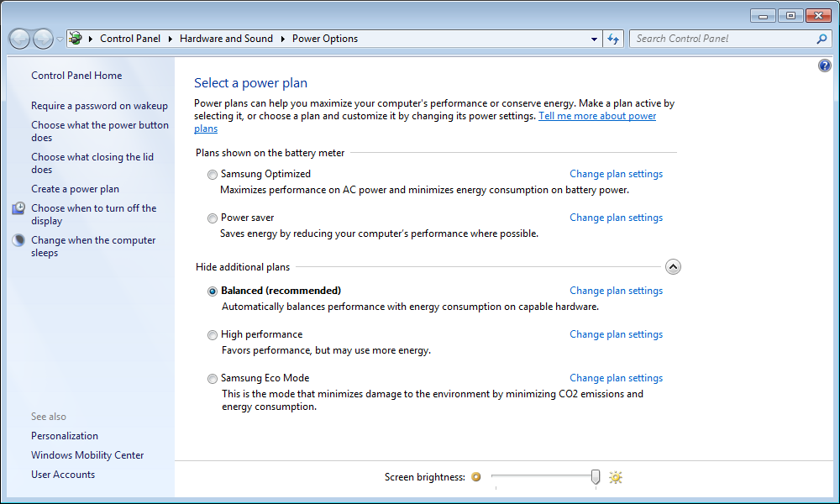Select Balanced (recommended) plan
The width and height of the screenshot is (840, 504).
coord(213,291)
